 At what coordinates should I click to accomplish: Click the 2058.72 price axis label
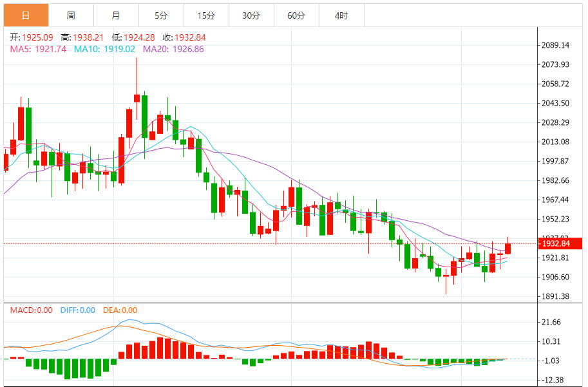pyautogui.click(x=555, y=84)
